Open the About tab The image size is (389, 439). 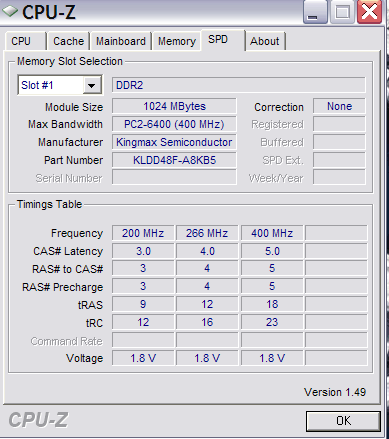(x=265, y=41)
